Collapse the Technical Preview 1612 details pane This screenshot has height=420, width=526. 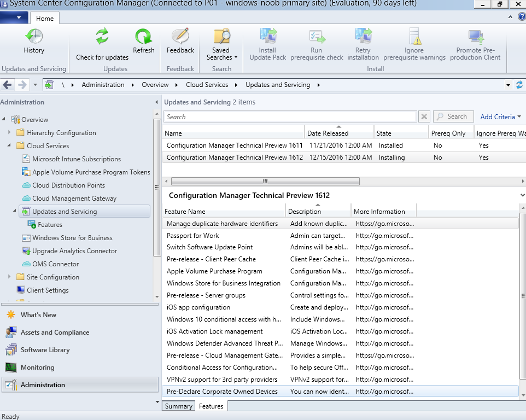522,195
